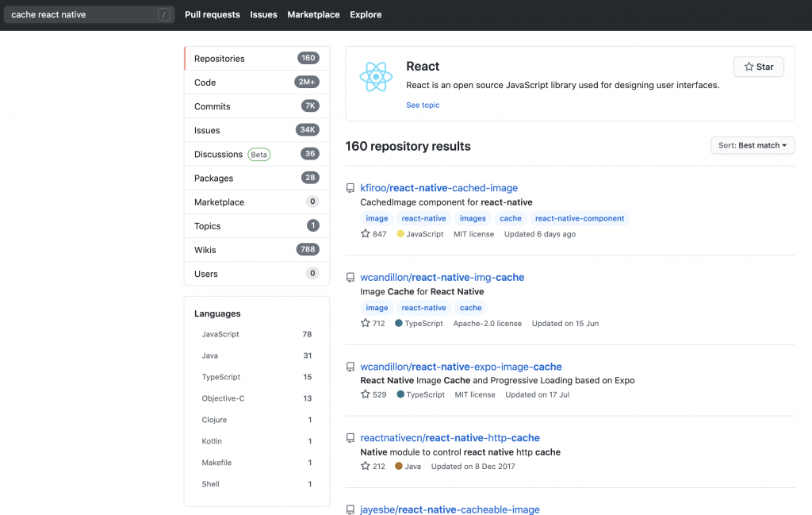Click the star icon showing 712 stars

click(x=365, y=323)
